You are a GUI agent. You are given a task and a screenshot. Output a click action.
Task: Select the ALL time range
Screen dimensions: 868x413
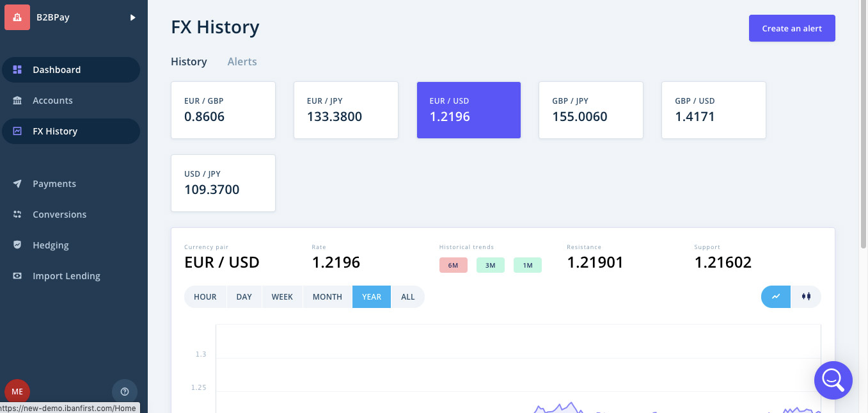coord(407,297)
